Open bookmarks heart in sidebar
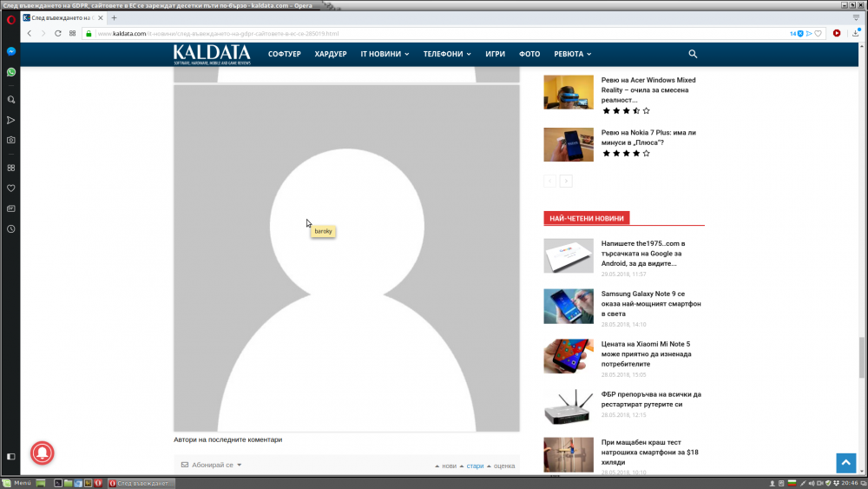Viewport: 868px width, 489px height. [x=11, y=188]
